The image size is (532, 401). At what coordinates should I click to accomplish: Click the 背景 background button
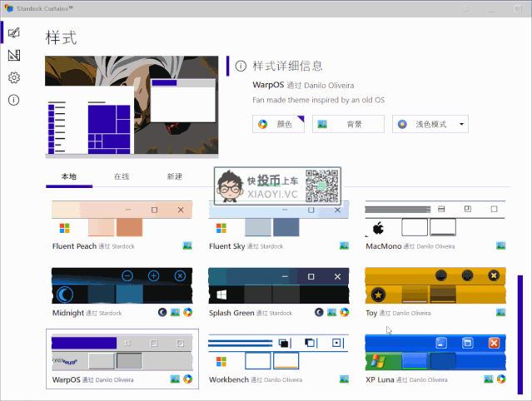(348, 124)
